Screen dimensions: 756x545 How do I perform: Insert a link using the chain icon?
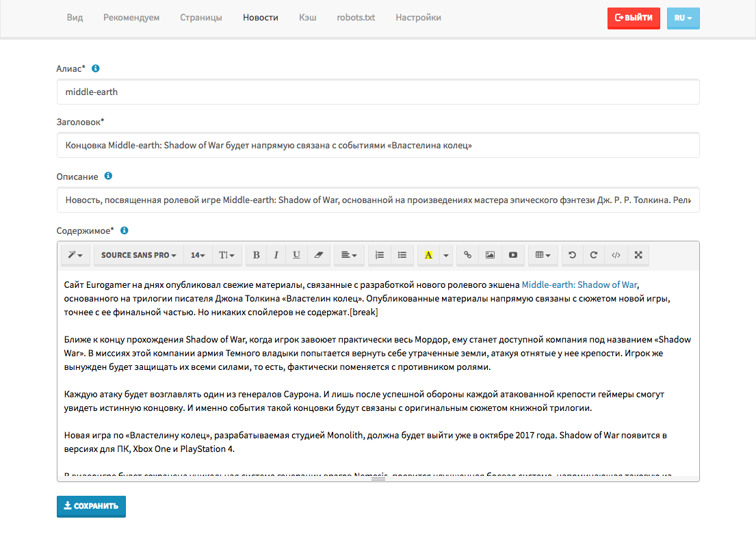tap(468, 255)
